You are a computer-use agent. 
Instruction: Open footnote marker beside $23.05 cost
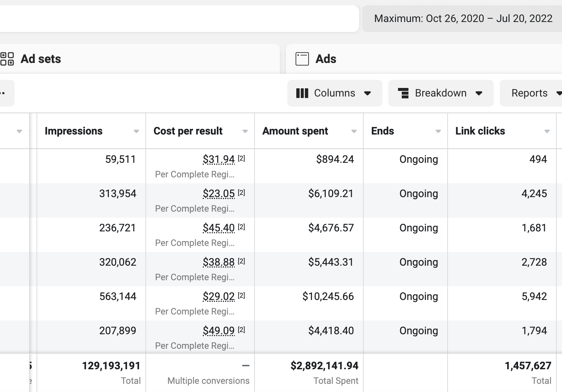241,193
